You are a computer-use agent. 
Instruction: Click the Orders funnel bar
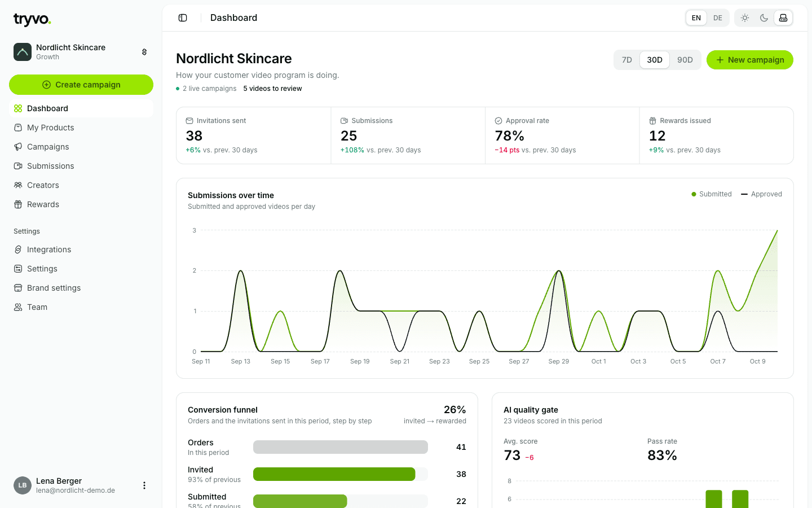341,447
